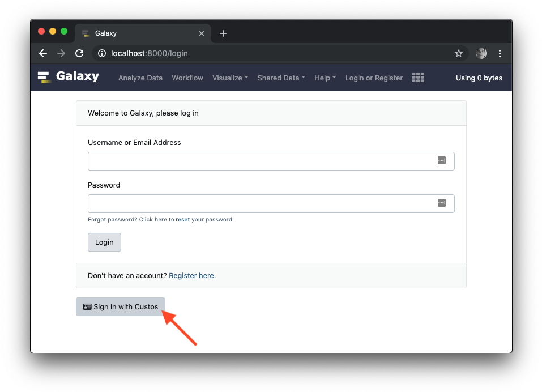The width and height of the screenshot is (542, 392).
Task: Go back to previous page
Action: point(43,53)
